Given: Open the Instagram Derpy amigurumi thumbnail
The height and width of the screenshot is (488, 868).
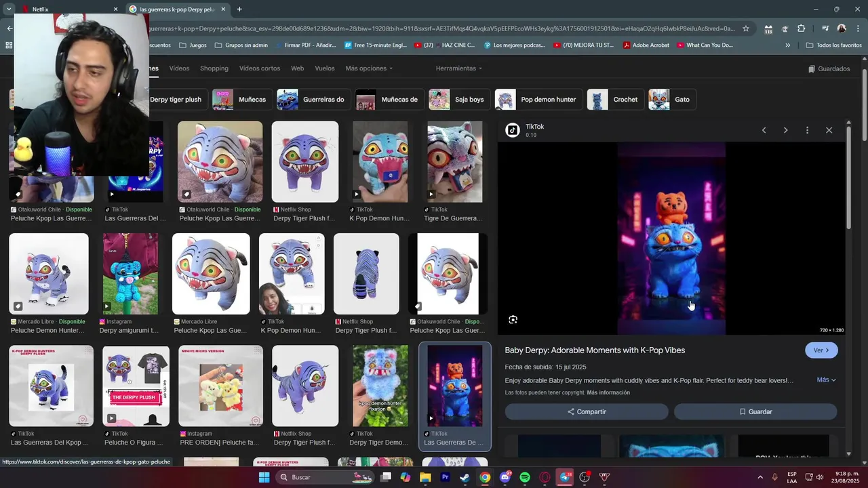Looking at the screenshot, I should pyautogui.click(x=130, y=274).
